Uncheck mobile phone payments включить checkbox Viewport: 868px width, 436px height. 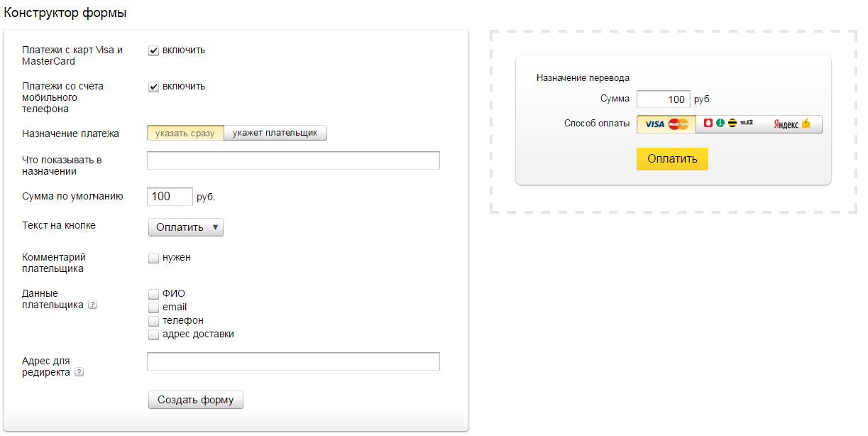pos(153,87)
